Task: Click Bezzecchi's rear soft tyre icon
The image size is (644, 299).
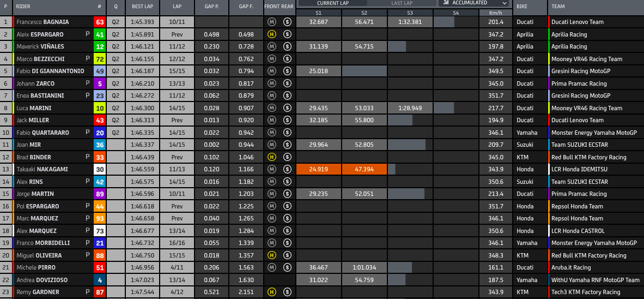Action: (287, 59)
